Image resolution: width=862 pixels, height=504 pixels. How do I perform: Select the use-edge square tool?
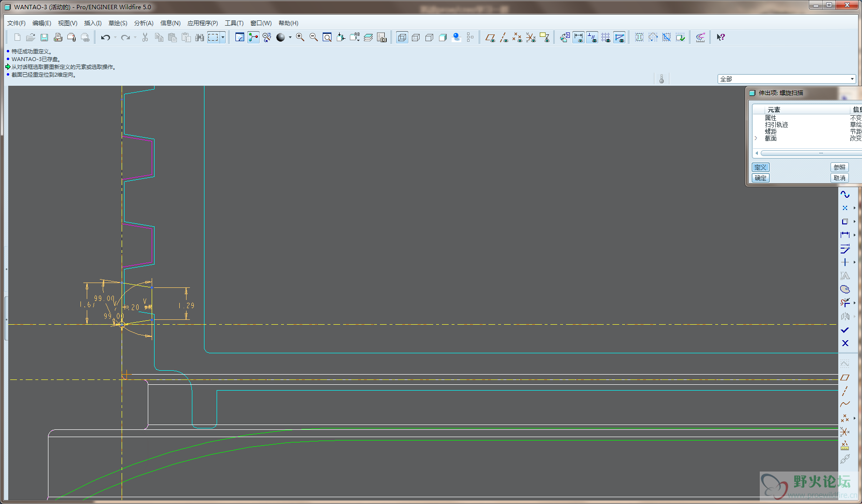tap(845, 221)
